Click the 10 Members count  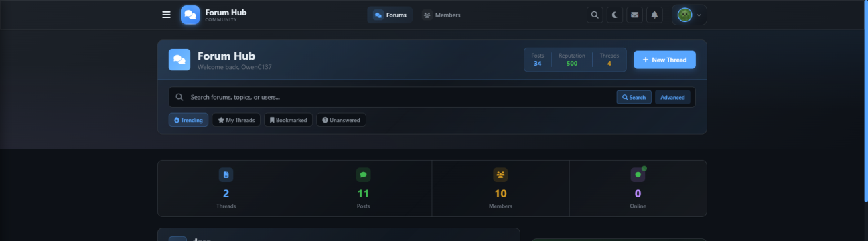click(500, 194)
